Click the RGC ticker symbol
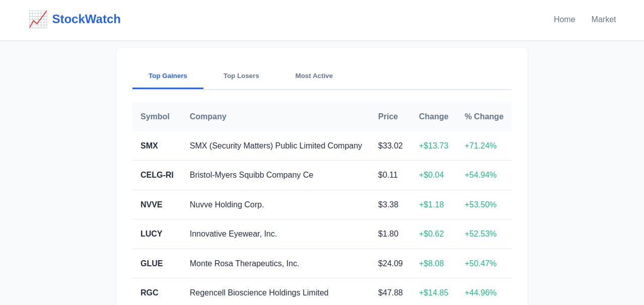This screenshot has height=305, width=644. coord(149,292)
